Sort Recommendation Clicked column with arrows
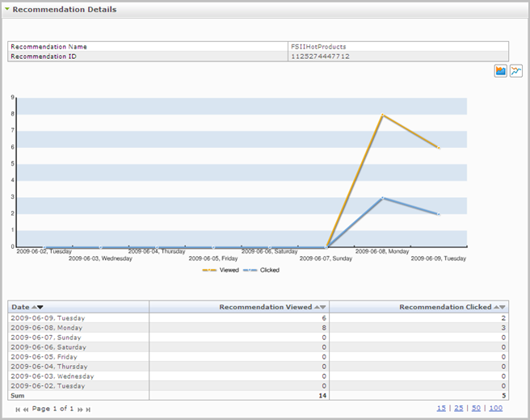This screenshot has height=420, width=530. tap(499, 307)
